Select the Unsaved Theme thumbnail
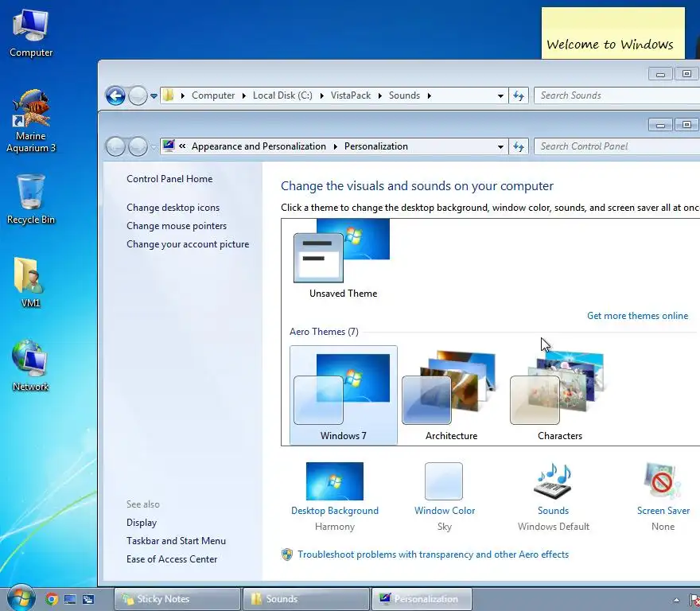This screenshot has width=700, height=611. (343, 259)
